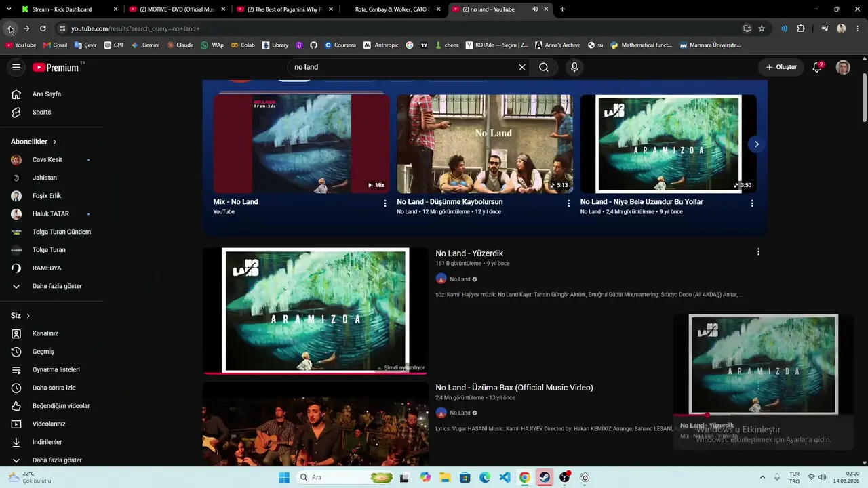
Task: Open the Windows Start menu
Action: tap(284, 477)
